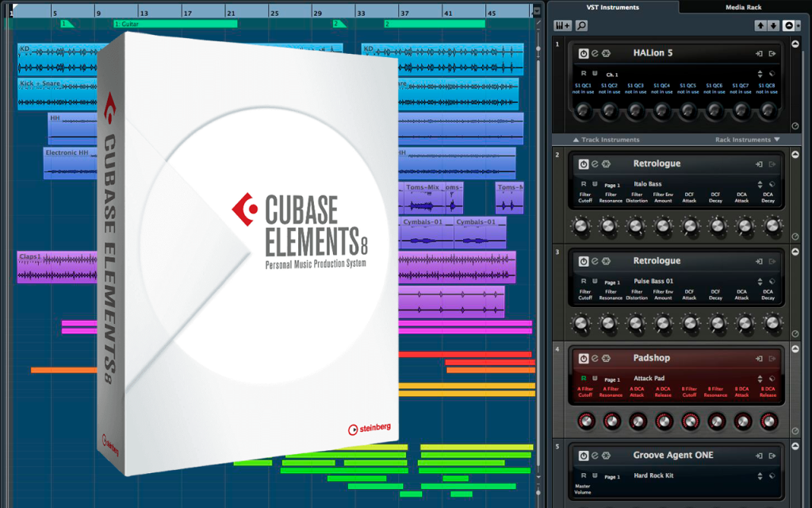812x508 pixels.
Task: Enable Write automation on Pulse Bass 01 Retrologue
Action: point(595,281)
